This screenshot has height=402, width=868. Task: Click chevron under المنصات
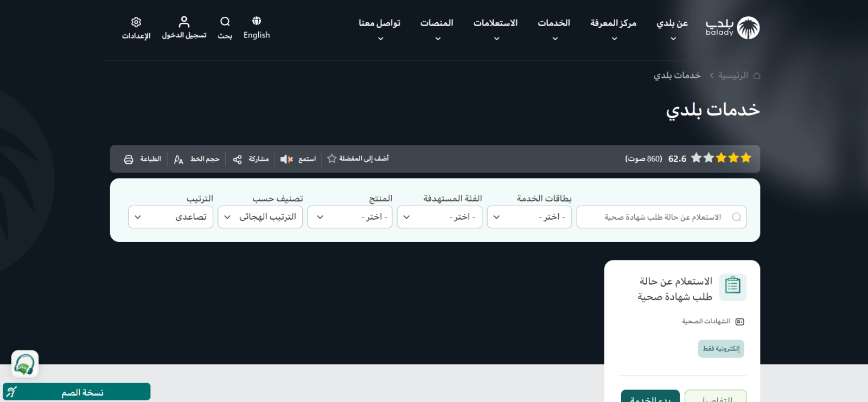[x=438, y=39]
